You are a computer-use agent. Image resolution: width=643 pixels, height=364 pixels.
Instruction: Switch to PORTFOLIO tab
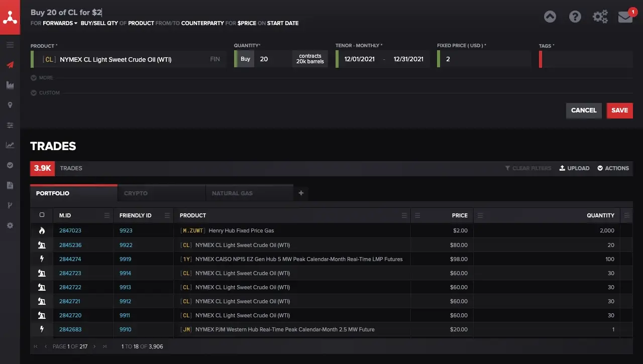pos(74,193)
